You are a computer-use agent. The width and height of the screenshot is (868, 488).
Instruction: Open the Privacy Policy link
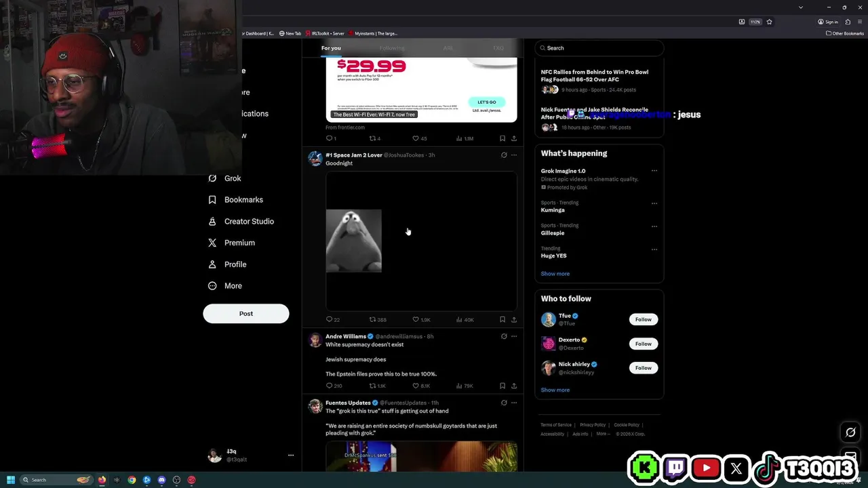pyautogui.click(x=593, y=425)
